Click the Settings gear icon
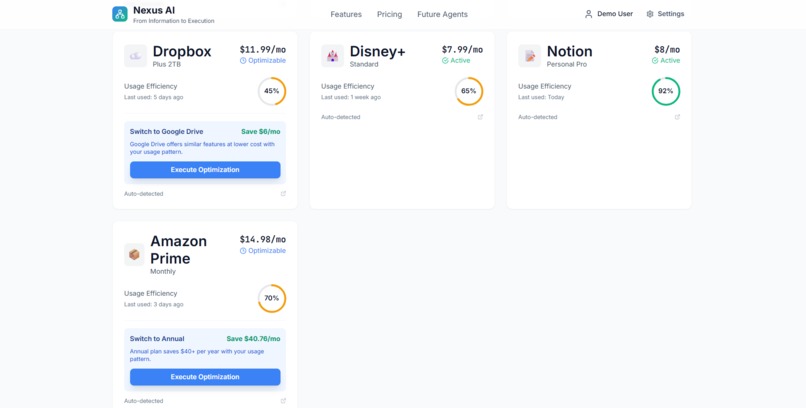Viewport: 806px width, 408px height. [650, 14]
